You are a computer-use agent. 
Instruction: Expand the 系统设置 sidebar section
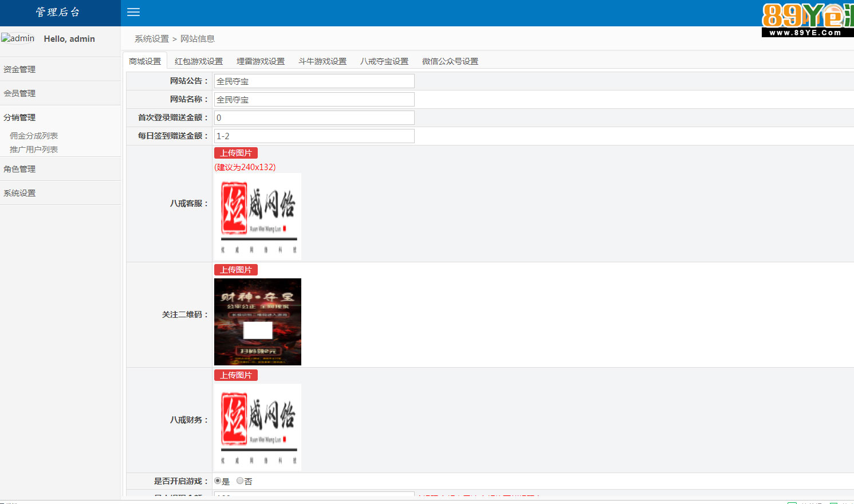pos(60,193)
